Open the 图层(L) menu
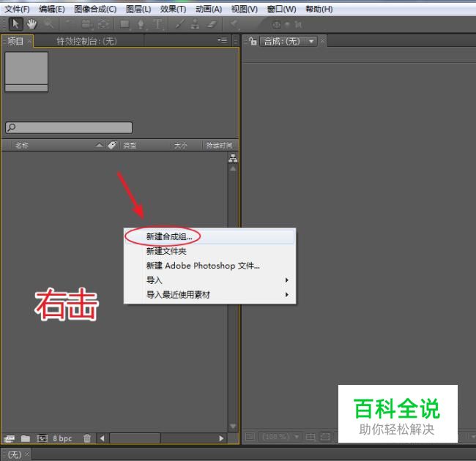Screen dimensions: 476x461 pyautogui.click(x=138, y=9)
